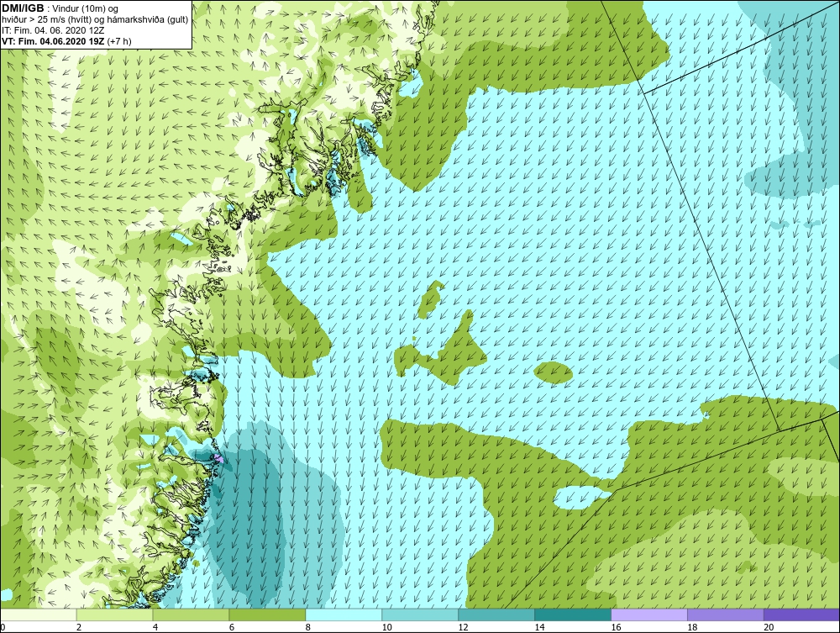
Task: Click the legend value label '12'
Action: click(x=463, y=627)
